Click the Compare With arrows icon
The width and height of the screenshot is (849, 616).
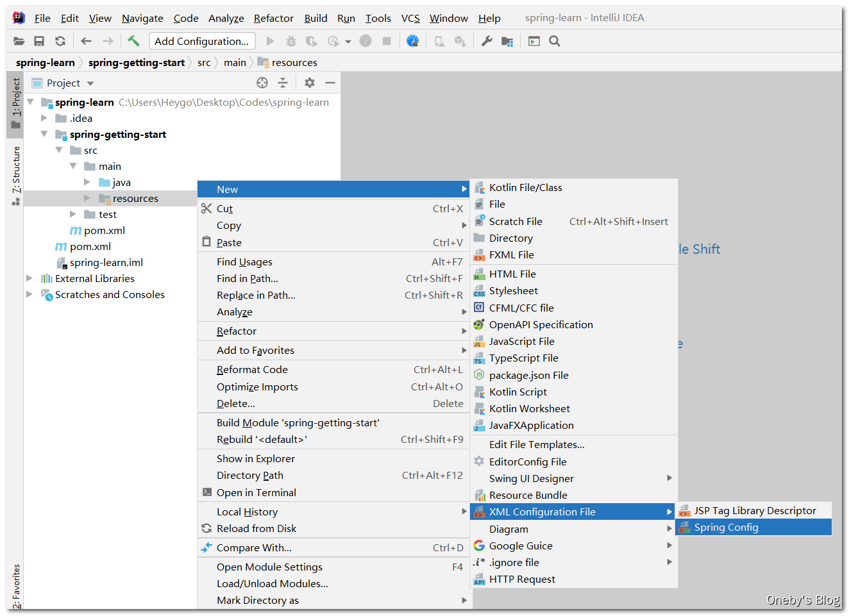pos(206,547)
